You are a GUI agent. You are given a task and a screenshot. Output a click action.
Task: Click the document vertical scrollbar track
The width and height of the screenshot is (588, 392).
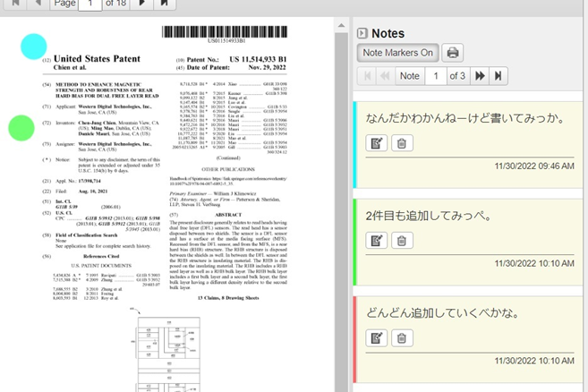tap(341, 212)
